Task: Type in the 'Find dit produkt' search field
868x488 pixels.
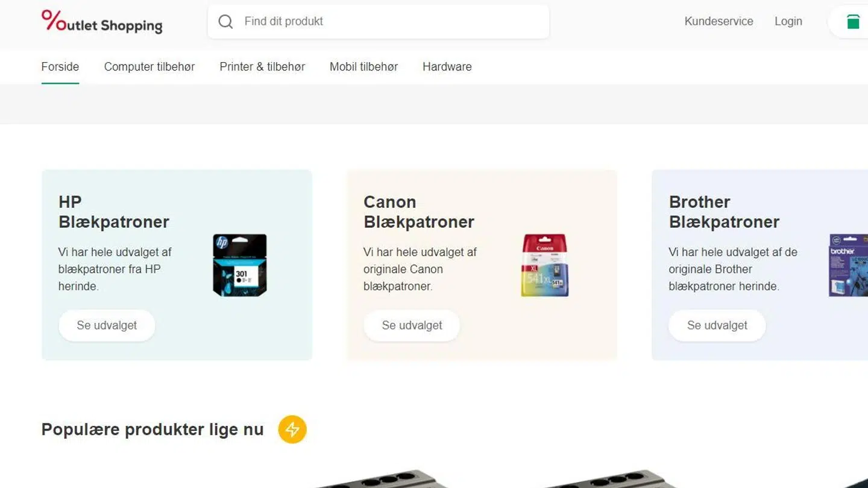Action: [392, 22]
